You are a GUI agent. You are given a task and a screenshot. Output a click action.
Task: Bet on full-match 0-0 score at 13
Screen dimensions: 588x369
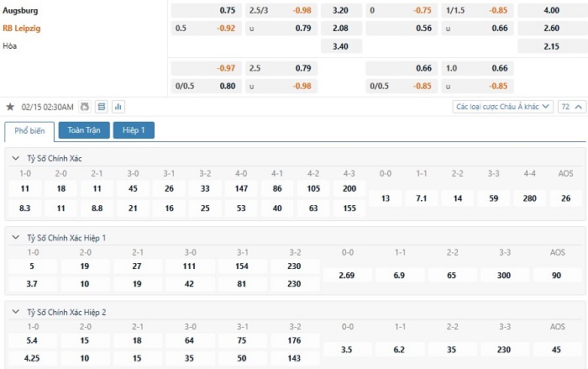click(386, 198)
